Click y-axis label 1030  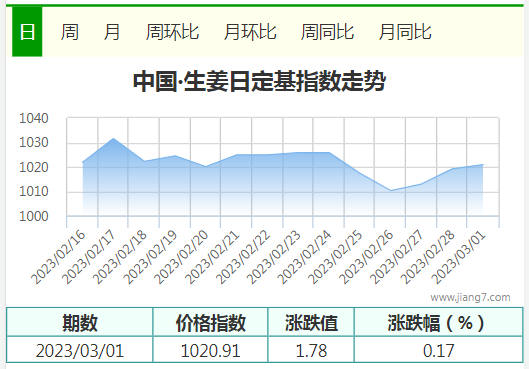34,143
